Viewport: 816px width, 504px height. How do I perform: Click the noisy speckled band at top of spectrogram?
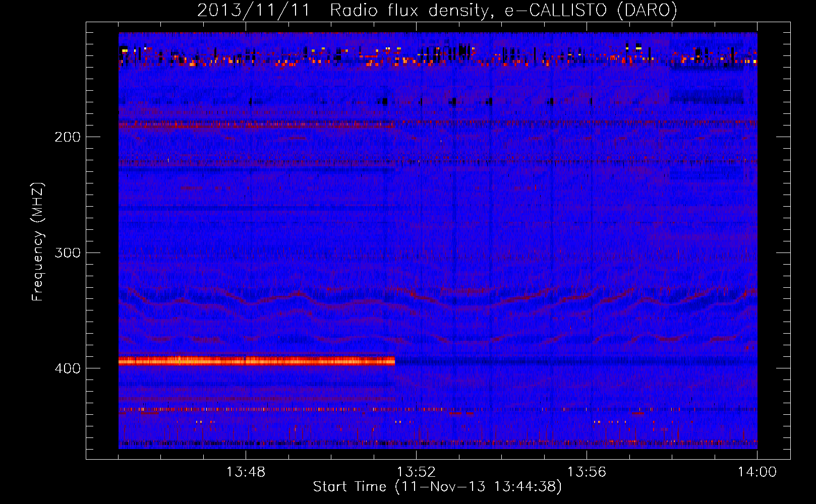438,55
